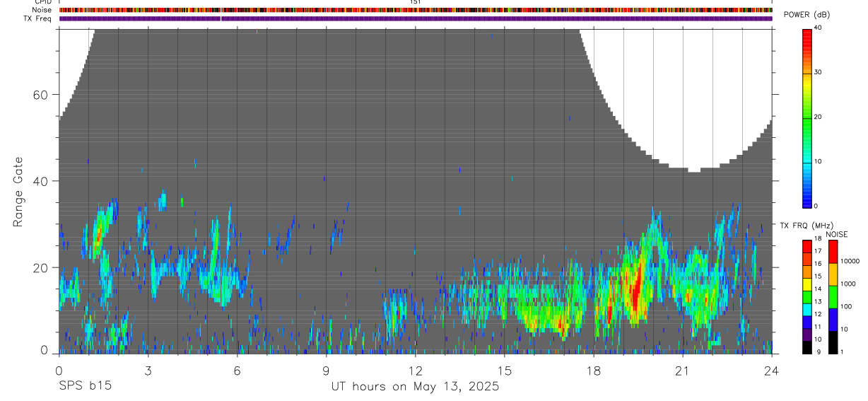Viewport: 868px width, 401px height.
Task: Click the 100 label in NOISE legend
Action: click(846, 306)
